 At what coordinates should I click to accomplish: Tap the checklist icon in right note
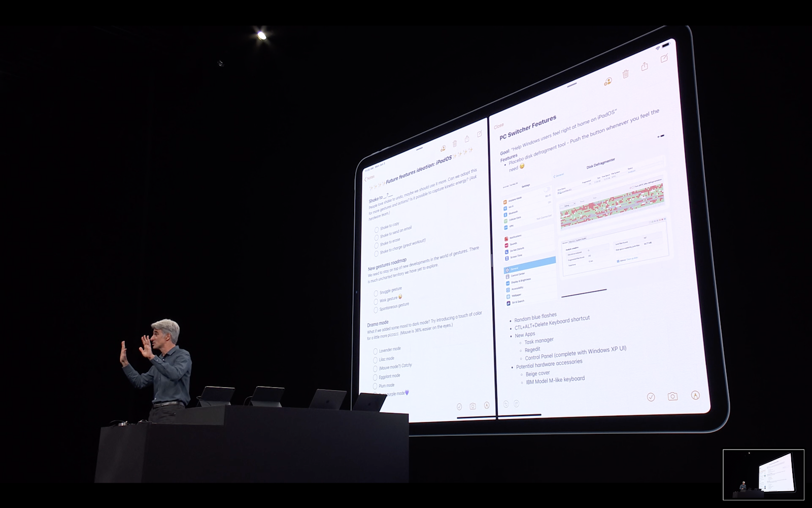click(651, 397)
